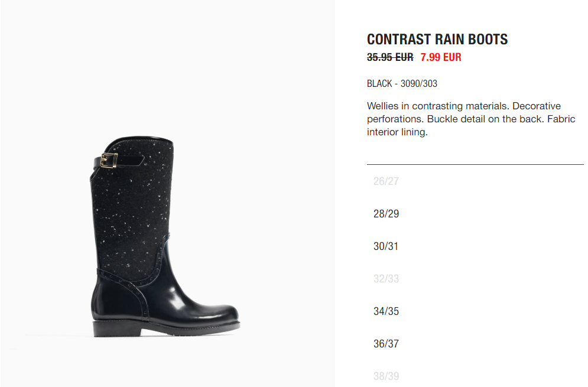Screen dimensions: 588x387
Task: Click the greyed-out 26/27 size
Action: (x=386, y=181)
